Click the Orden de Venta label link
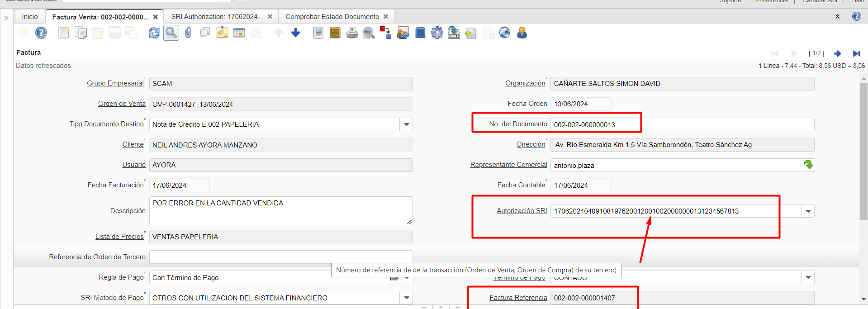868x309 pixels. tap(122, 104)
